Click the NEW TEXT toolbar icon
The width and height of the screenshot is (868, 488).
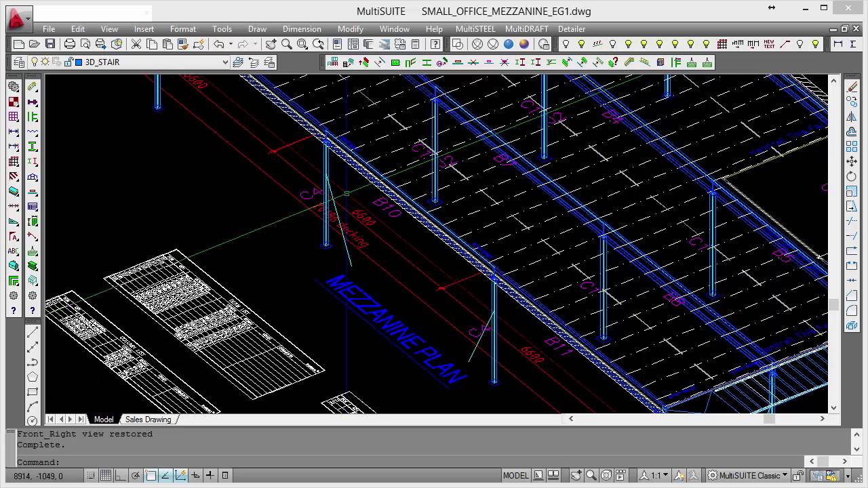[769, 44]
